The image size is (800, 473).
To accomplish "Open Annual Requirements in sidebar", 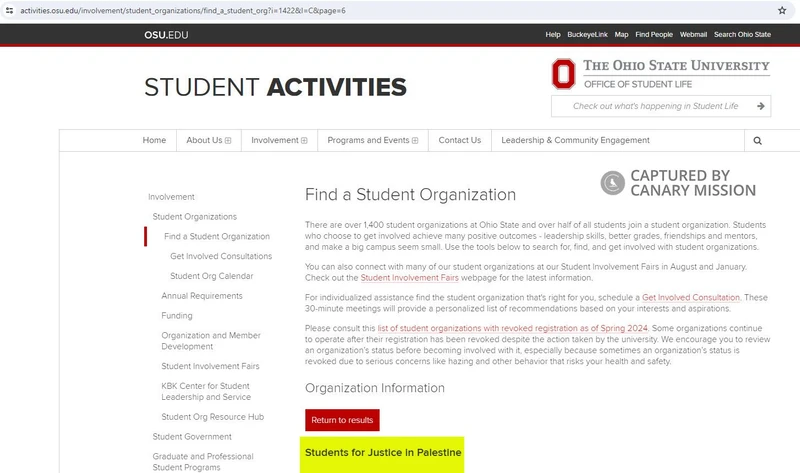I will pyautogui.click(x=202, y=296).
